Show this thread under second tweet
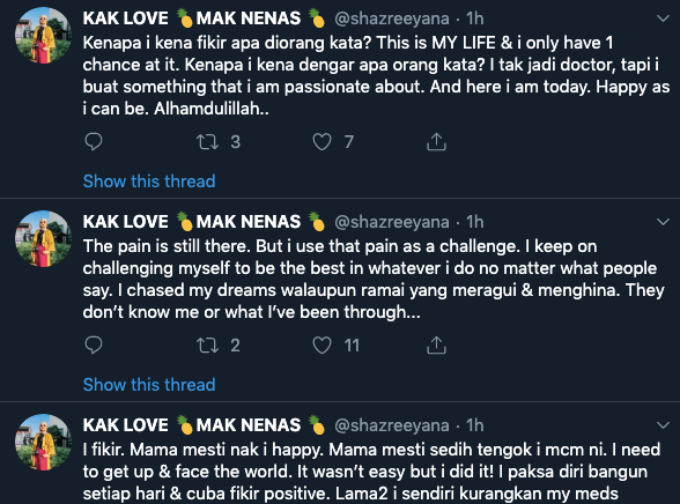This screenshot has height=504, width=680. 149,384
